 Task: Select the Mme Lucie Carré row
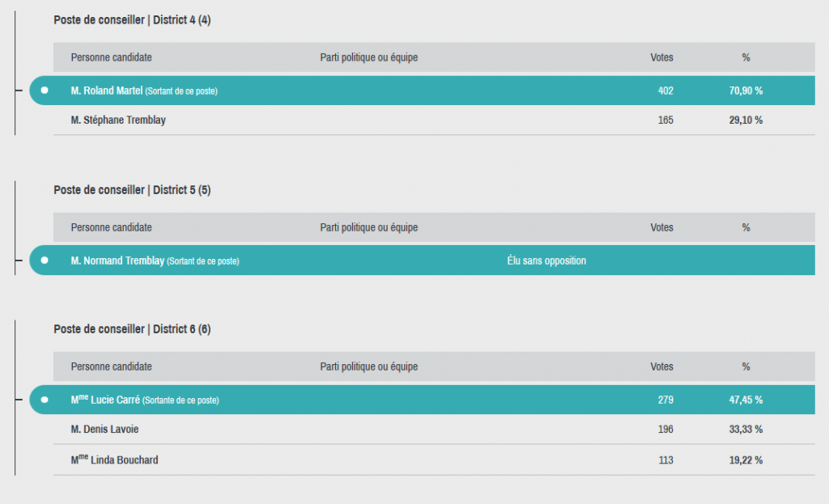pyautogui.click(x=422, y=400)
